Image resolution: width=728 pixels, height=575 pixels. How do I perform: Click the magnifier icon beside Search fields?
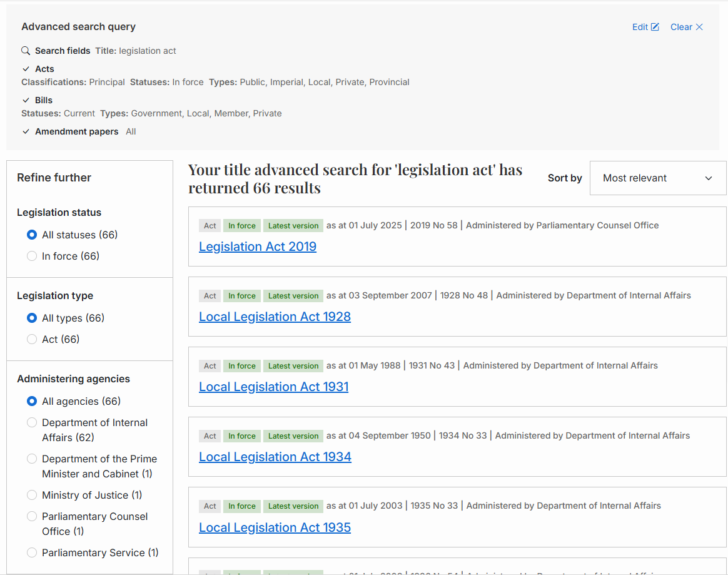coord(25,50)
